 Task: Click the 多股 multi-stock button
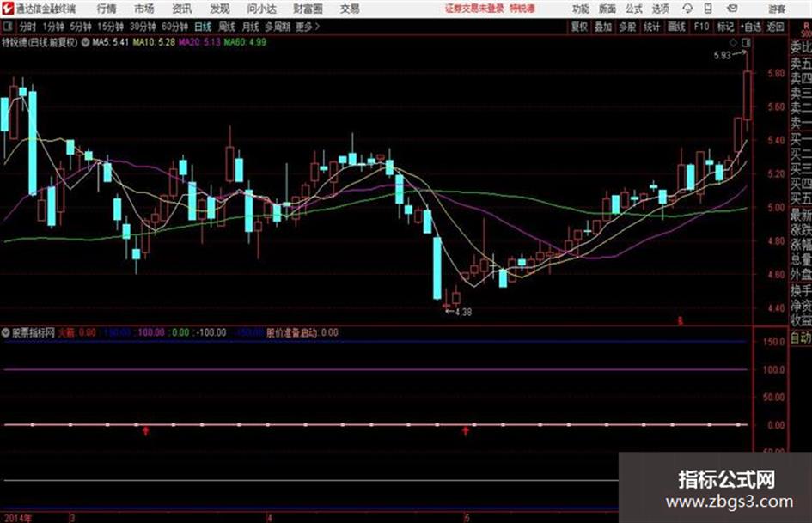coord(627,27)
